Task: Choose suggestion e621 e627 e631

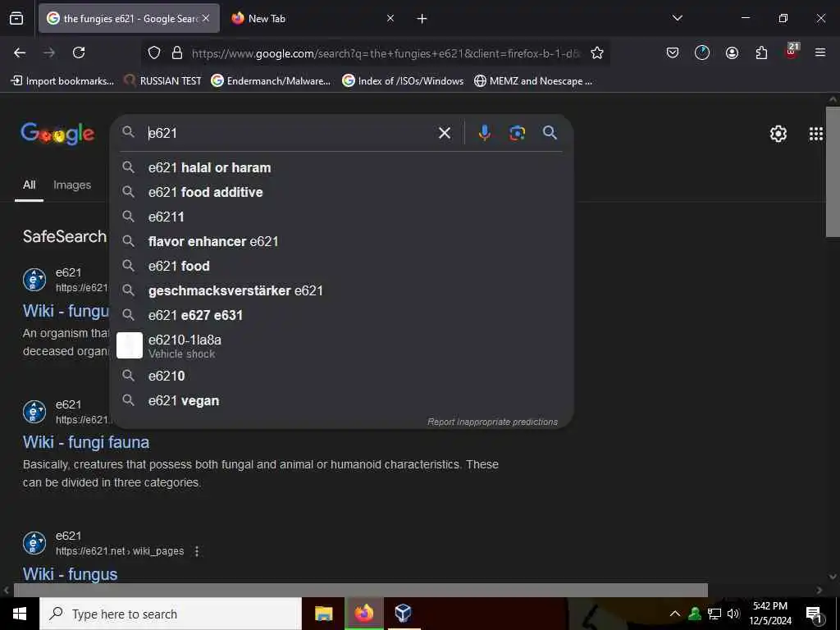Action: (341, 316)
